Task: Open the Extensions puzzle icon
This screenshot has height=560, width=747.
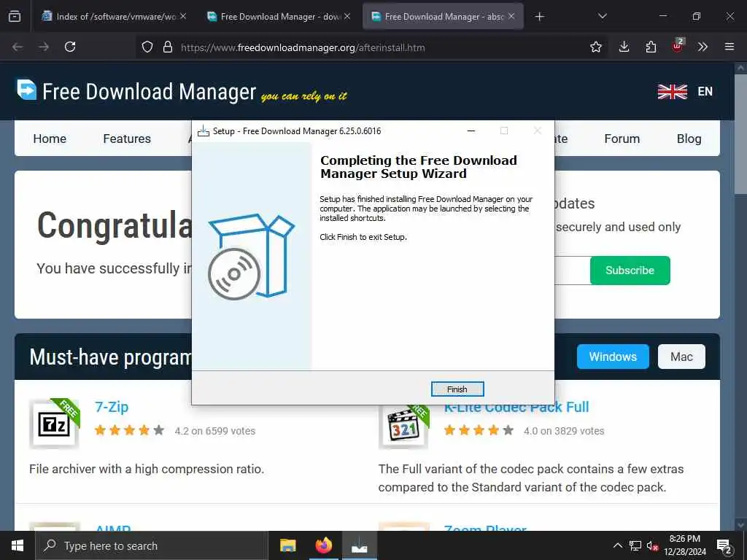Action: point(651,47)
